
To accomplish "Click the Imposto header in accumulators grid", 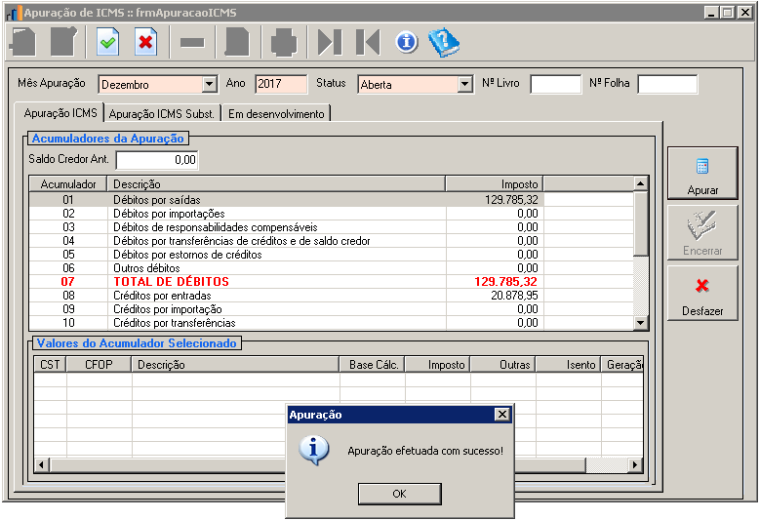I will pos(494,184).
